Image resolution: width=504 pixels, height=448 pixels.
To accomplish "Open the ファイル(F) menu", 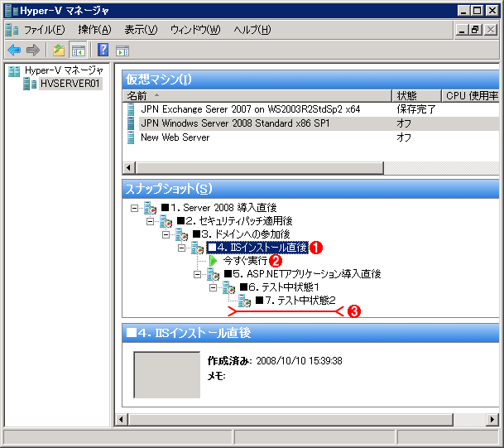I will pyautogui.click(x=45, y=30).
